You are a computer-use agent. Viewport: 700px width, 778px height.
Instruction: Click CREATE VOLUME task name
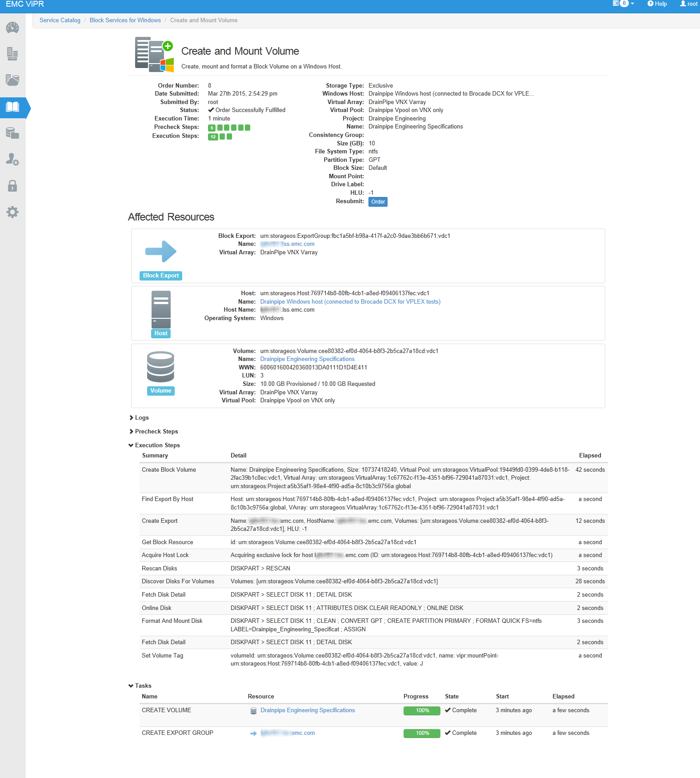[x=167, y=710]
